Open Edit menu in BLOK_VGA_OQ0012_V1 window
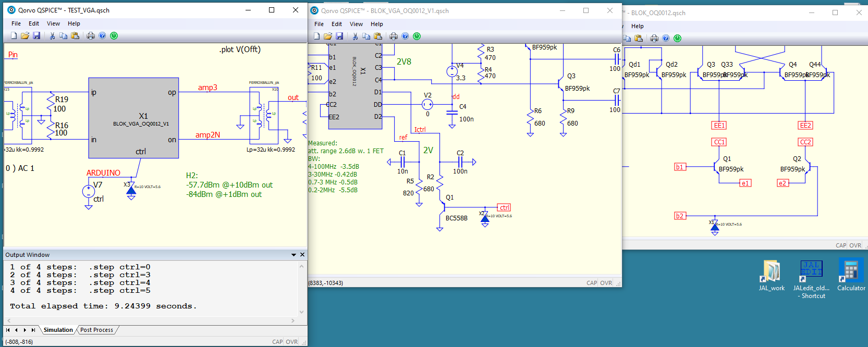 point(337,24)
